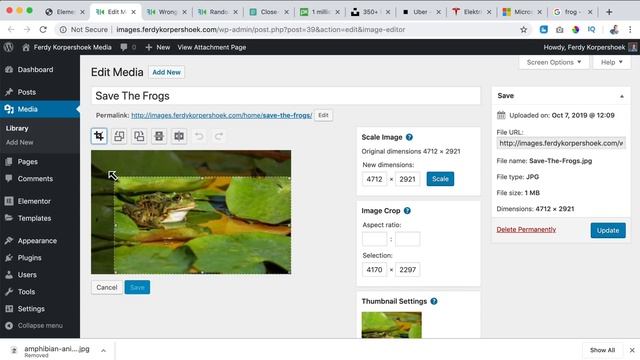Rotate image clockwise
The image size is (640, 360).
click(x=139, y=136)
